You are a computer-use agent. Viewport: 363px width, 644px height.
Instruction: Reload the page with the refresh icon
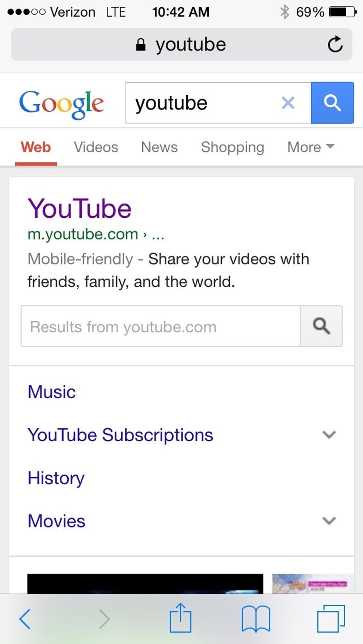[x=335, y=44]
